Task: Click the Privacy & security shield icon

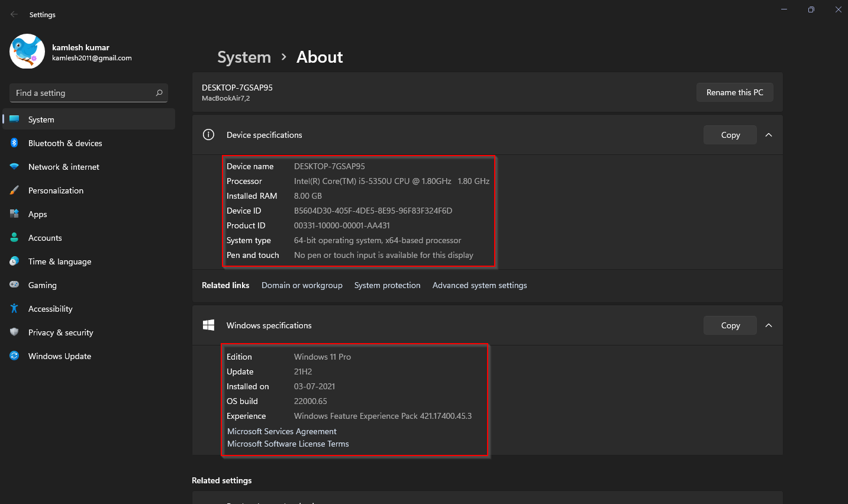Action: pos(14,332)
